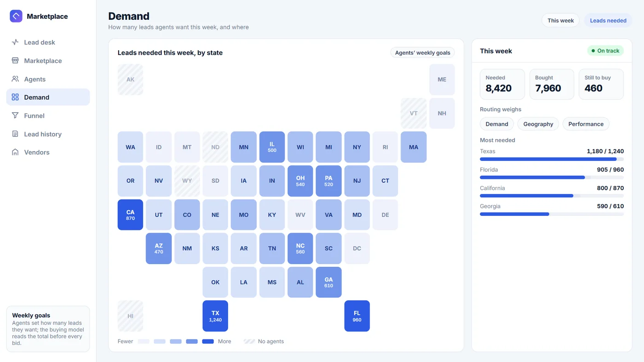This screenshot has height=362, width=644.
Task: Select the IL 500 state tile
Action: click(x=272, y=147)
